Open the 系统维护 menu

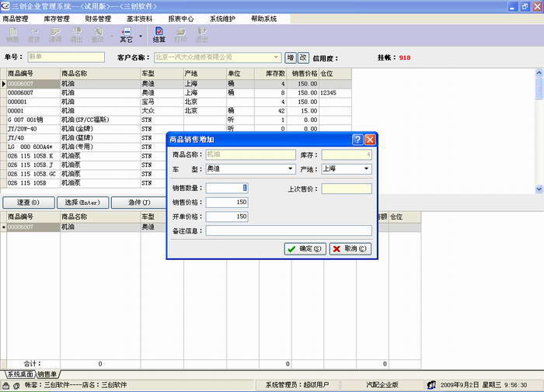coord(222,19)
